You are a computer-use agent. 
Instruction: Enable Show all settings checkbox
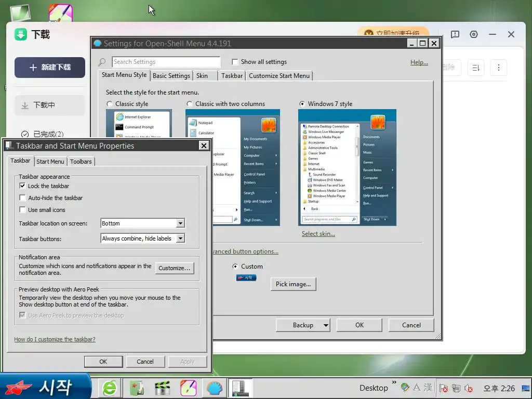pos(235,62)
